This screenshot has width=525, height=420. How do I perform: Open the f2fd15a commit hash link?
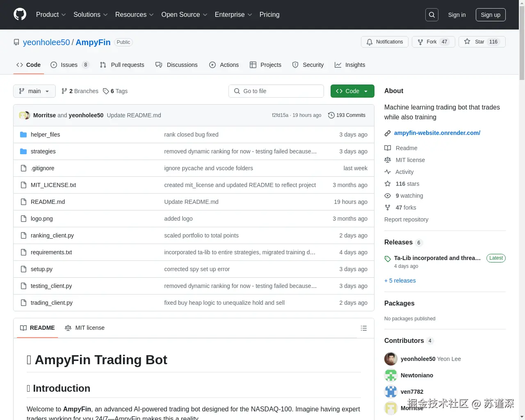pos(280,115)
